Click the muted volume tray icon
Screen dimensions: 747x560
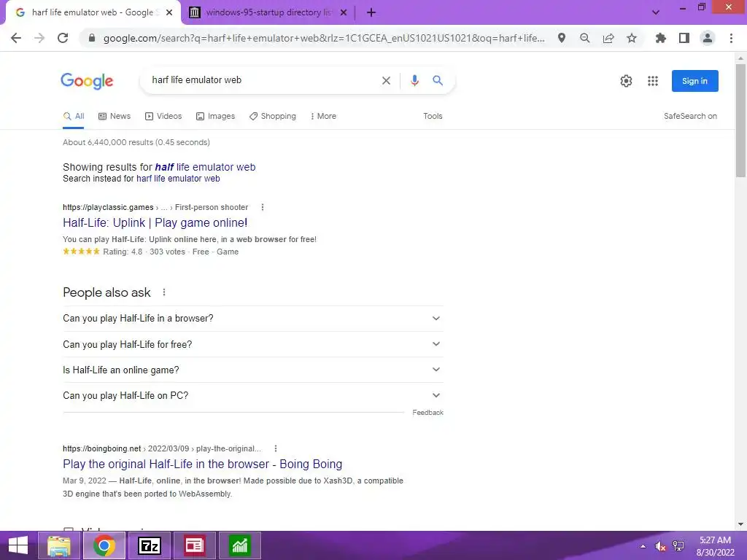coord(660,546)
